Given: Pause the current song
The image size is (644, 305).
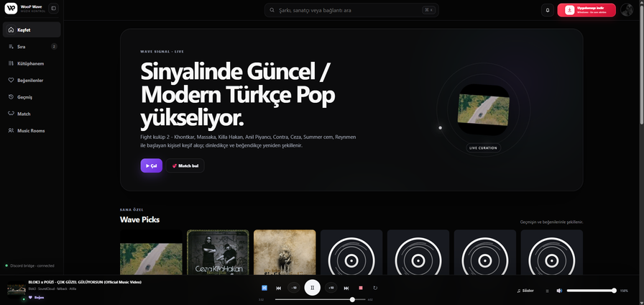Looking at the screenshot, I should (312, 288).
